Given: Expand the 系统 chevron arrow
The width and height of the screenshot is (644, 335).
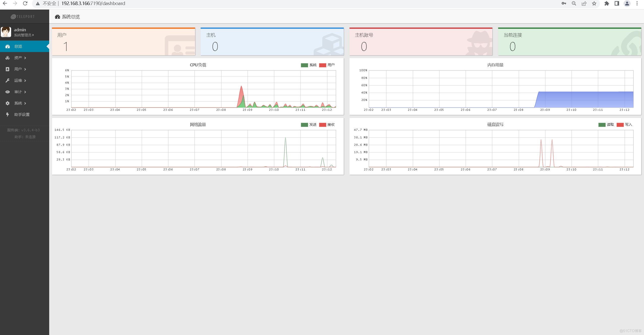Looking at the screenshot, I should (25, 103).
